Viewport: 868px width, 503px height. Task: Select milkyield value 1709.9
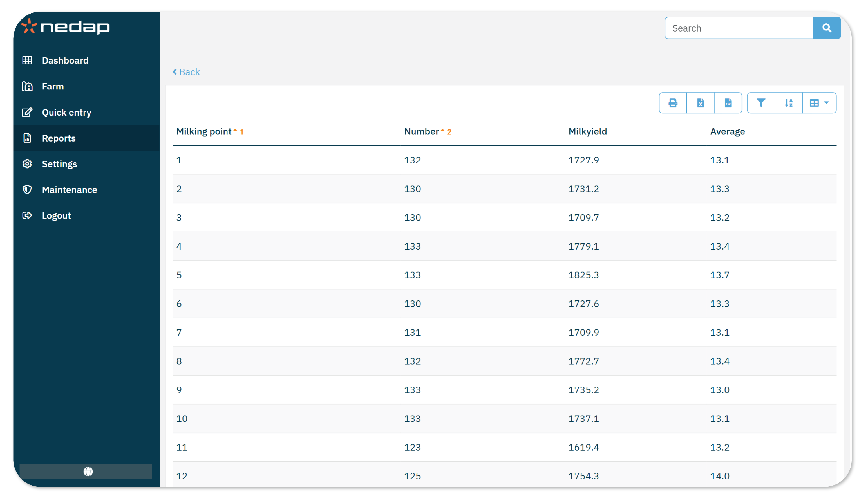(x=583, y=333)
